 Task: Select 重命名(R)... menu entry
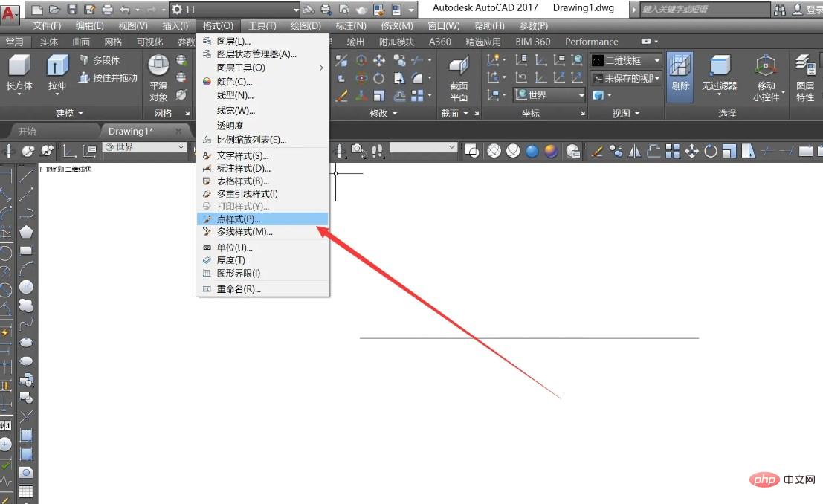262,288
